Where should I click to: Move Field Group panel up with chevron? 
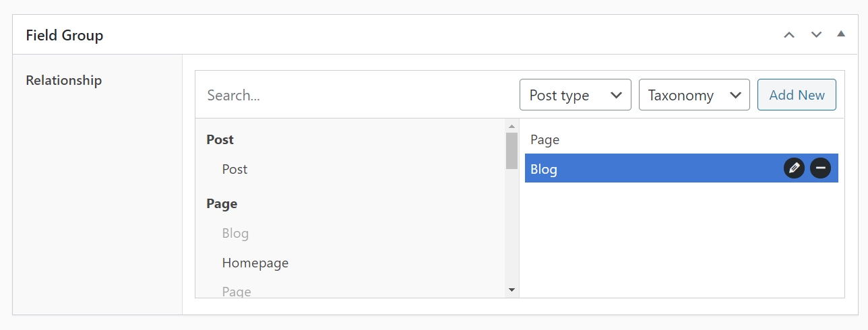789,34
